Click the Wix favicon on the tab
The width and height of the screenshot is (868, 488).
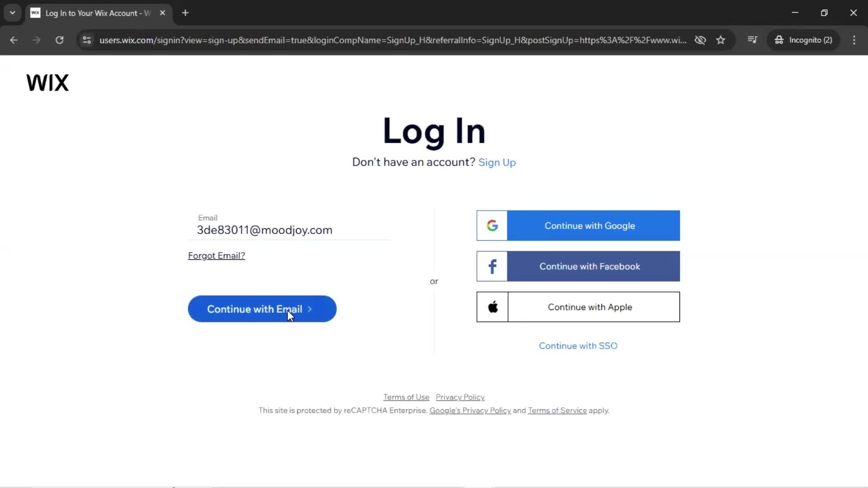(35, 13)
